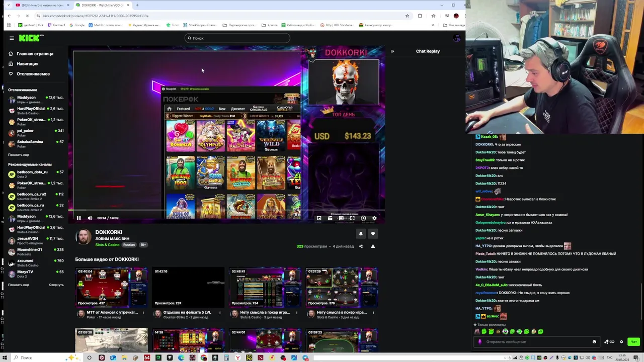Toggle theater mode in the video player
The width and height of the screenshot is (644, 362).
(341, 218)
